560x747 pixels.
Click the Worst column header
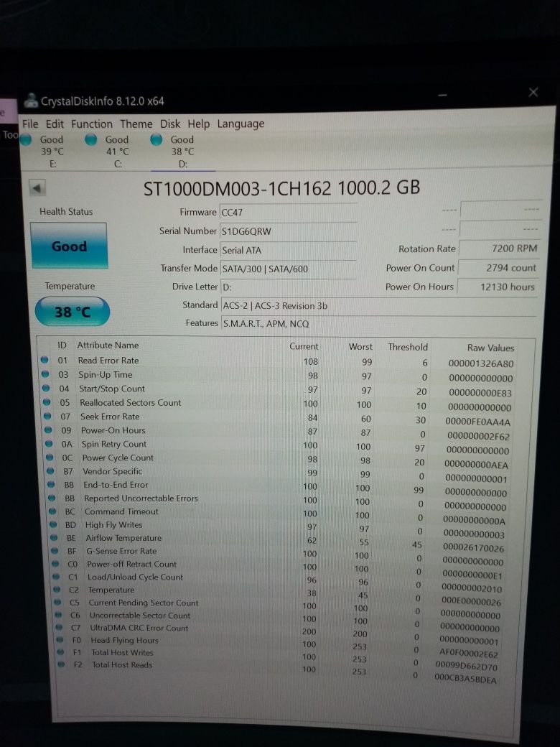tap(360, 347)
